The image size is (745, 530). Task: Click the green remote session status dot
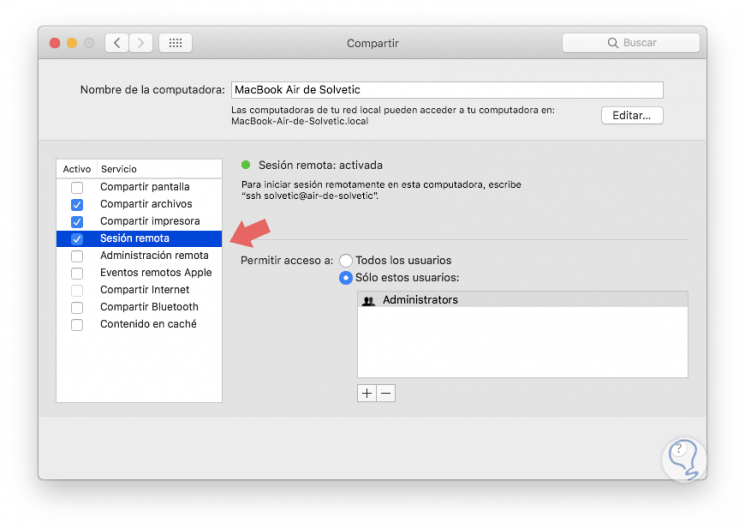pos(246,165)
